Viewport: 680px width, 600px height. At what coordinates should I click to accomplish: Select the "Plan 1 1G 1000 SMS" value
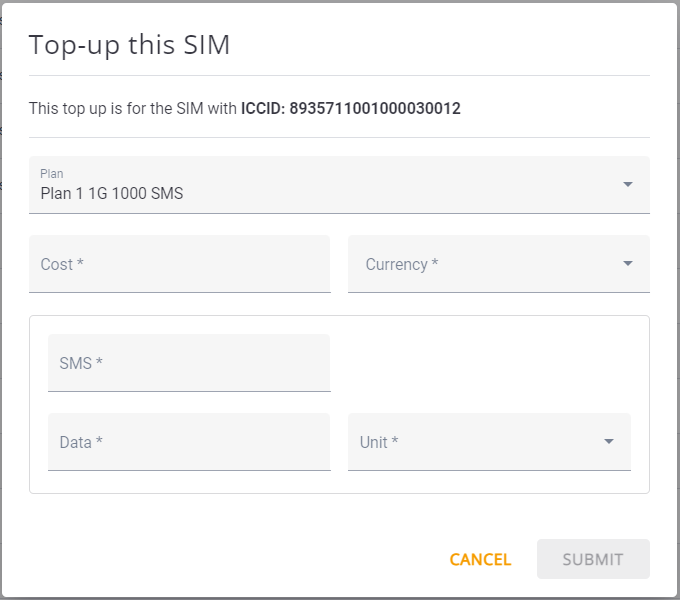click(x=112, y=193)
